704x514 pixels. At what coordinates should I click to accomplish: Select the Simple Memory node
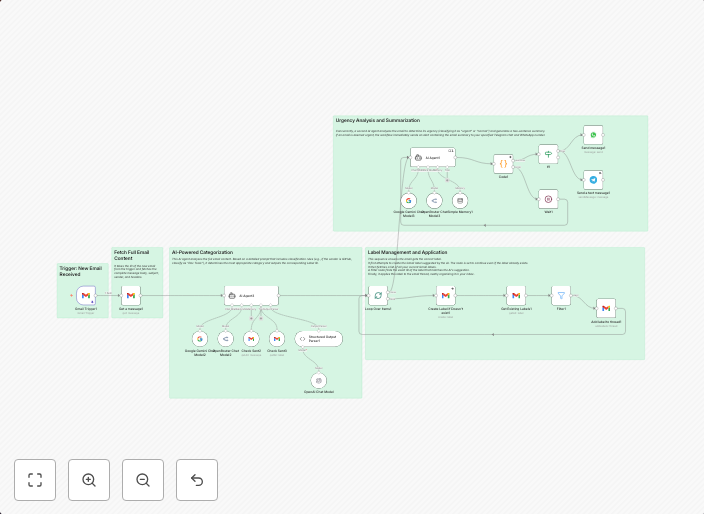click(x=460, y=201)
